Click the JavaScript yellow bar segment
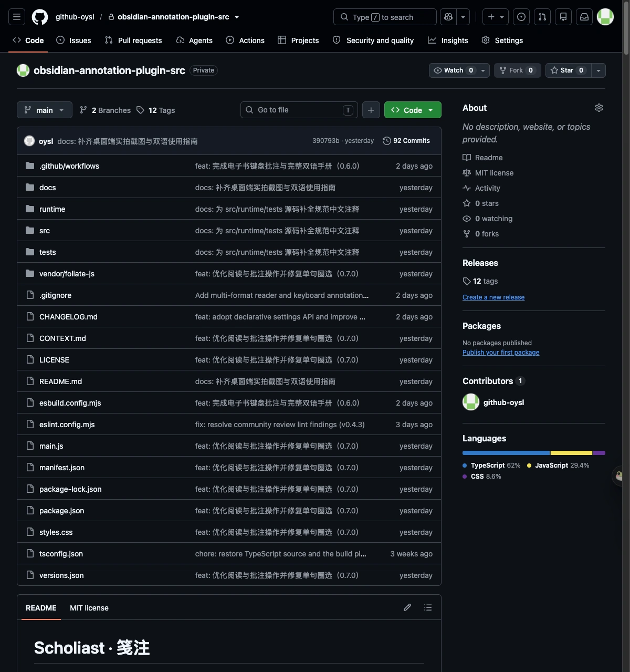 click(571, 453)
